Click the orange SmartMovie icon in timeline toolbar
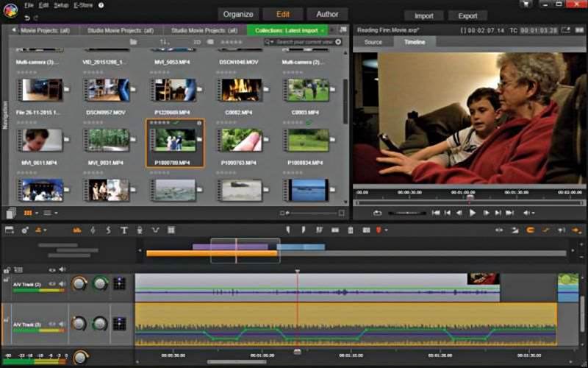Image resolution: width=588 pixels, height=368 pixels. 77,230
